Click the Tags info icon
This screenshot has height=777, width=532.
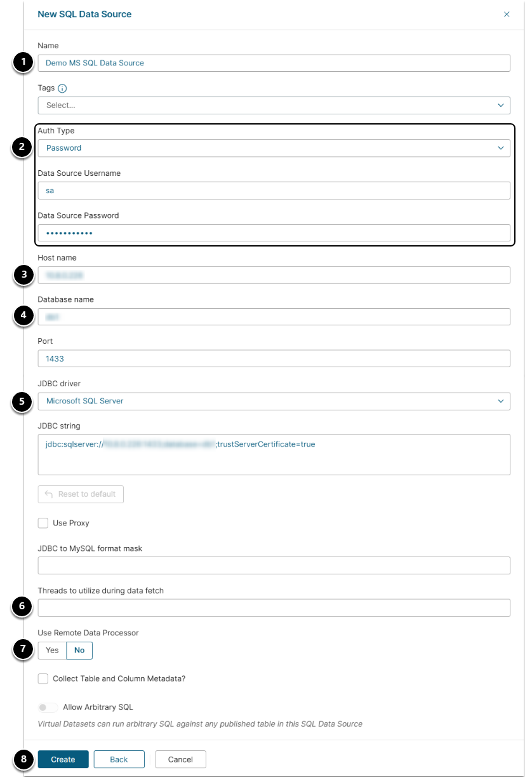[62, 88]
